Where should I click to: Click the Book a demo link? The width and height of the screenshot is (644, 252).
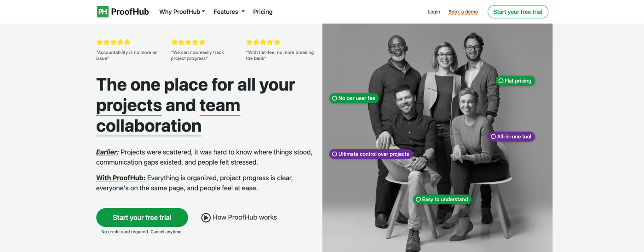pos(463,12)
